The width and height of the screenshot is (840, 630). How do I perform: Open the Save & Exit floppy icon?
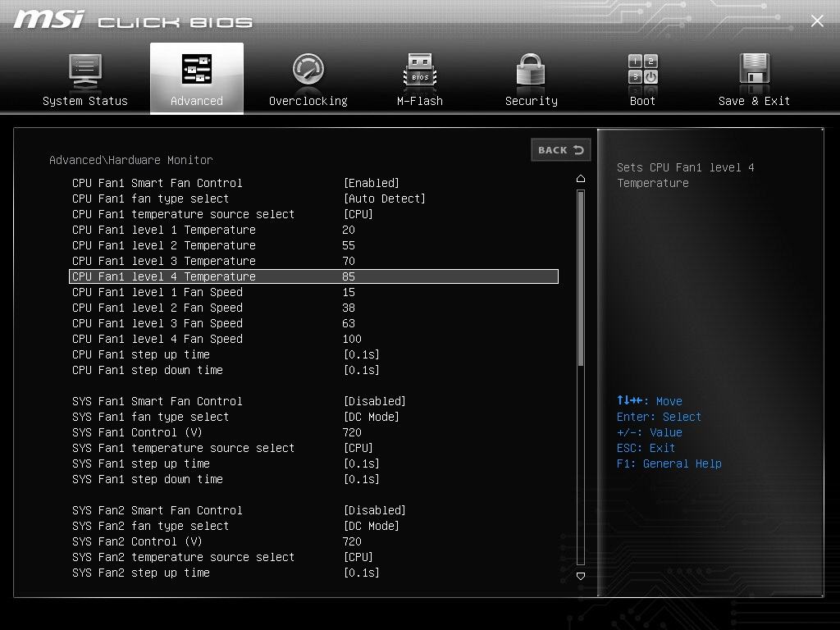[x=755, y=69]
